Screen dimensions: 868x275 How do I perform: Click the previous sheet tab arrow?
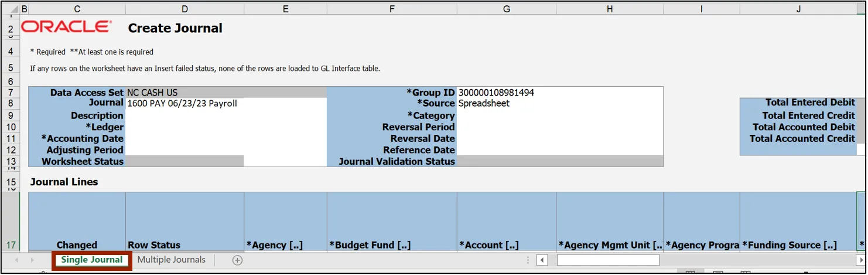16,260
